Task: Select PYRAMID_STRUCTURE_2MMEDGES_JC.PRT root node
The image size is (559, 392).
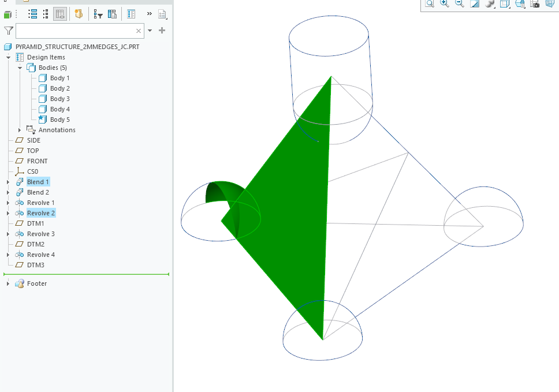Action: (x=77, y=47)
